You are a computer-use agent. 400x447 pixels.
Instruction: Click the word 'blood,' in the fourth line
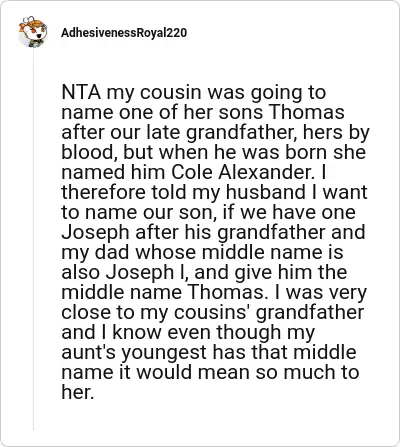(89, 153)
